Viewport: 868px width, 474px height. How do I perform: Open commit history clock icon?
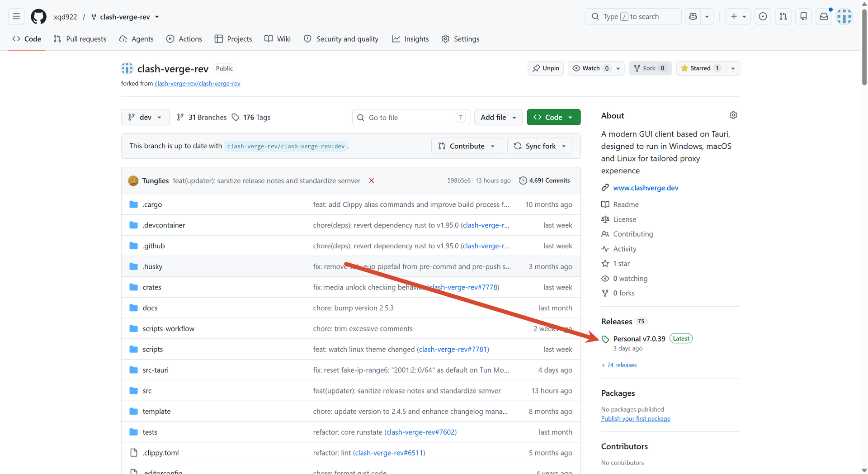pyautogui.click(x=523, y=180)
